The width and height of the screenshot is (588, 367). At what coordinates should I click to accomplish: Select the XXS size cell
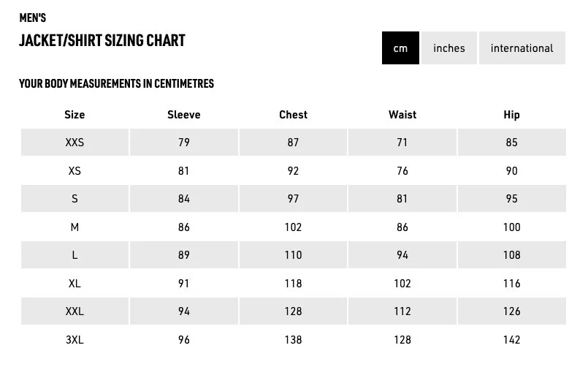click(75, 143)
